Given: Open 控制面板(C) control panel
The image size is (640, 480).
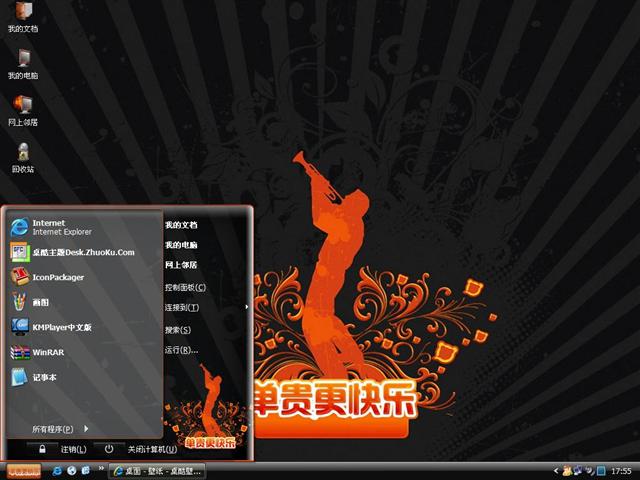Looking at the screenshot, I should pyautogui.click(x=185, y=287).
